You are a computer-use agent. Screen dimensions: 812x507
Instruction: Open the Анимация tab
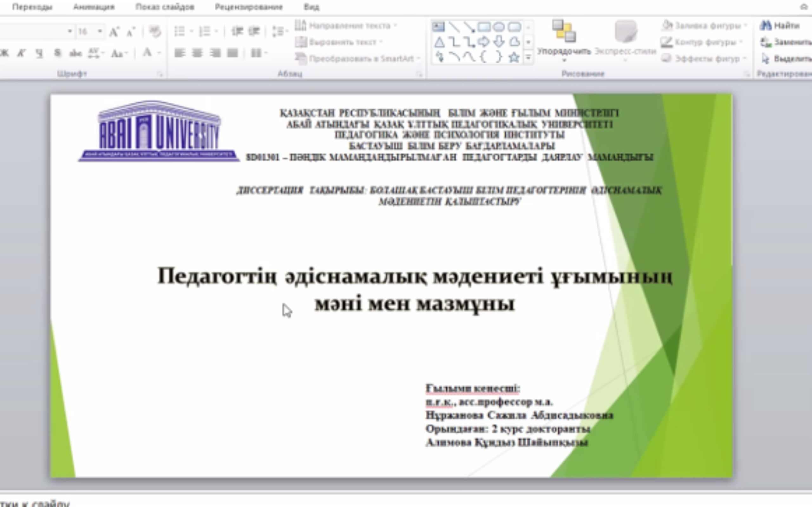pos(94,7)
